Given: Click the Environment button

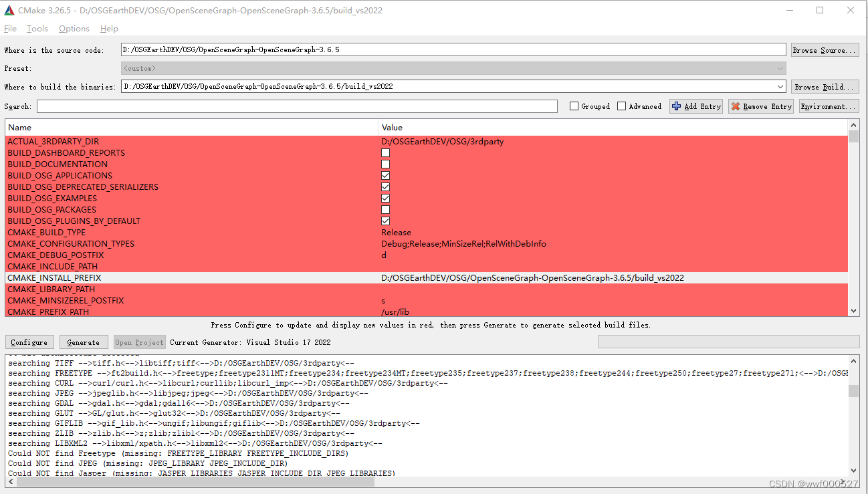Looking at the screenshot, I should [x=829, y=106].
